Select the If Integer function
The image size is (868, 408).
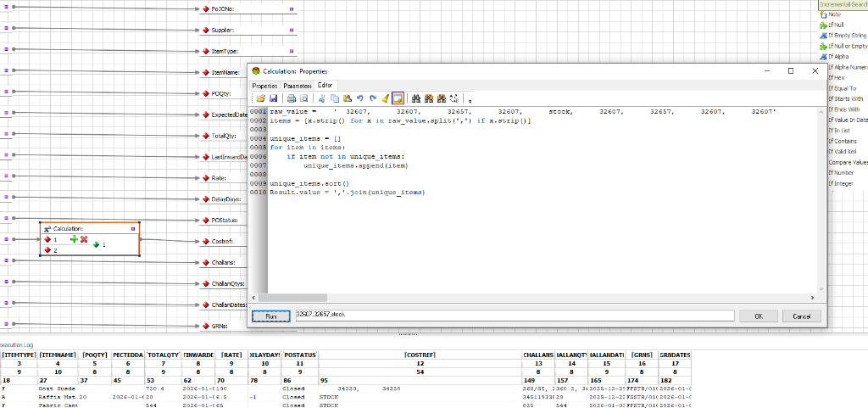(x=840, y=183)
